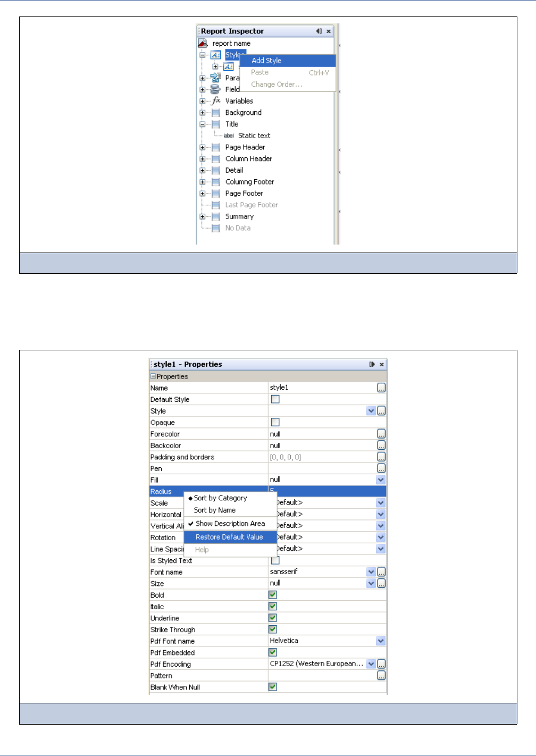Close the Report Inspector panel
Image resolution: width=536 pixels, height=756 pixels.
[329, 31]
